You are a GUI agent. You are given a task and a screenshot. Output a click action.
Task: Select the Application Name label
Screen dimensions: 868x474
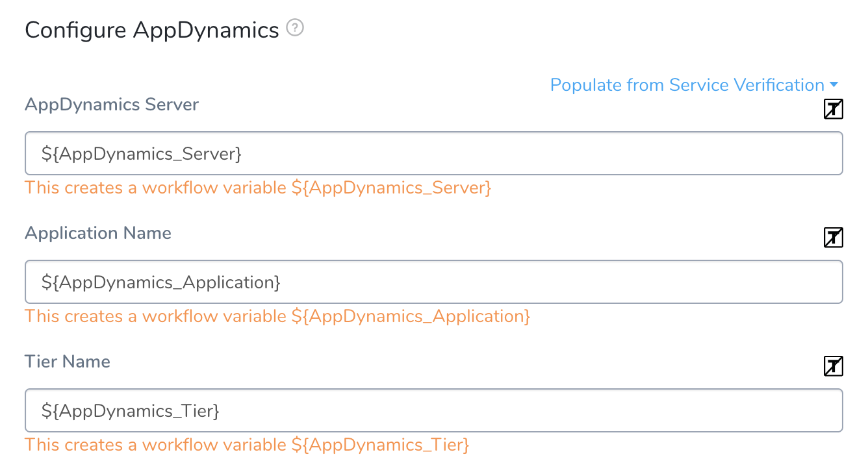[x=98, y=233]
